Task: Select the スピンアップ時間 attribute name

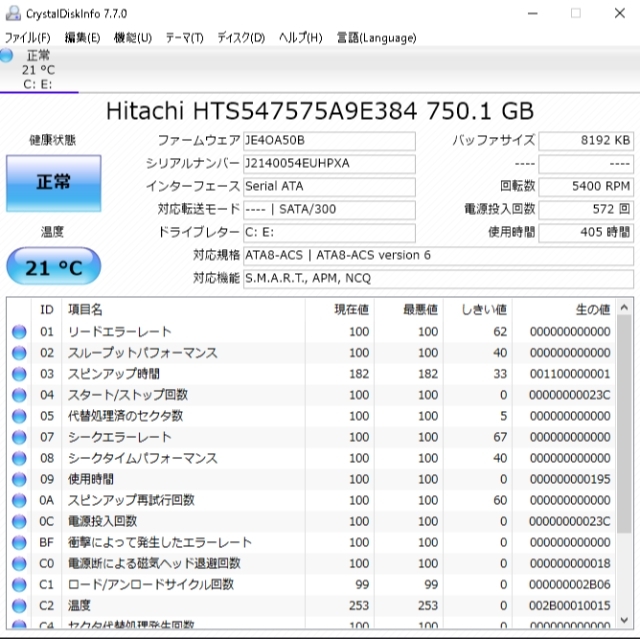Action: tap(113, 374)
